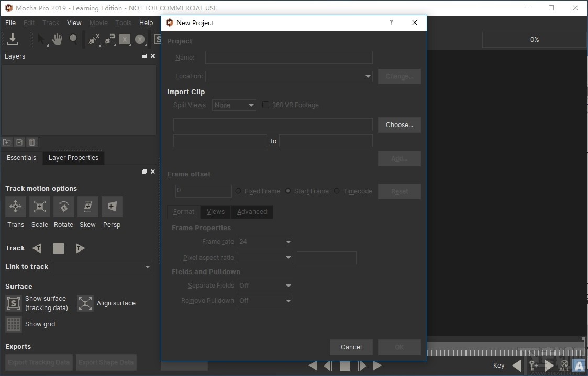
Task: Toggle Show surface tracking data icon
Action: coord(14,303)
